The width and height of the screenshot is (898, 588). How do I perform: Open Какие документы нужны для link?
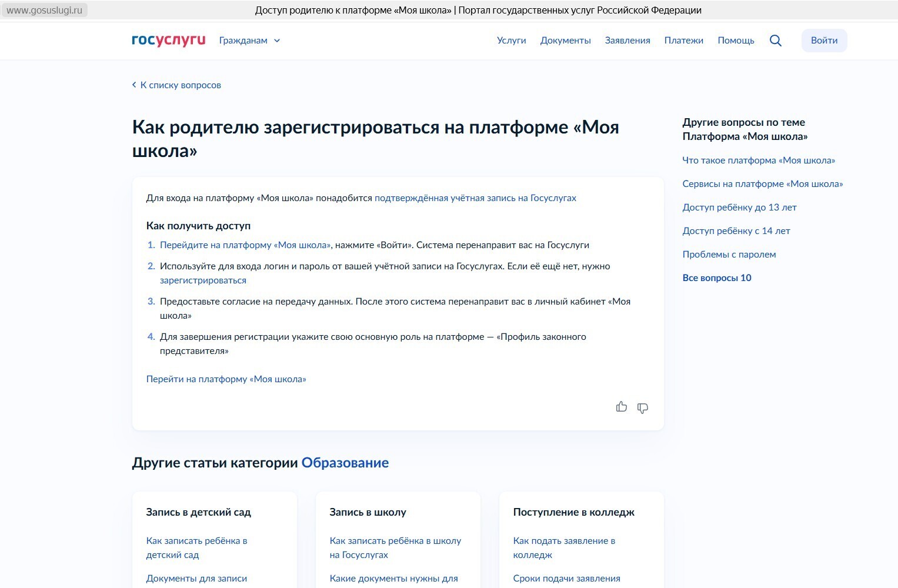point(393,579)
